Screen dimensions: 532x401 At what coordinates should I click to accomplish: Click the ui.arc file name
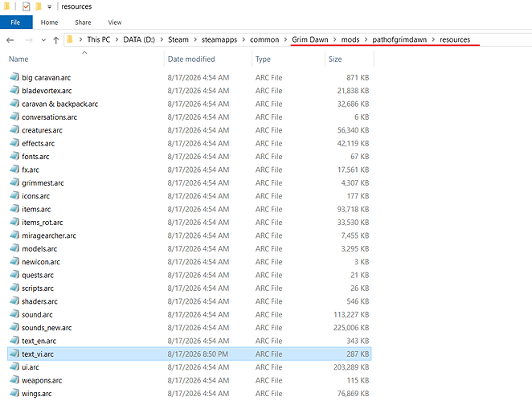[x=31, y=367]
